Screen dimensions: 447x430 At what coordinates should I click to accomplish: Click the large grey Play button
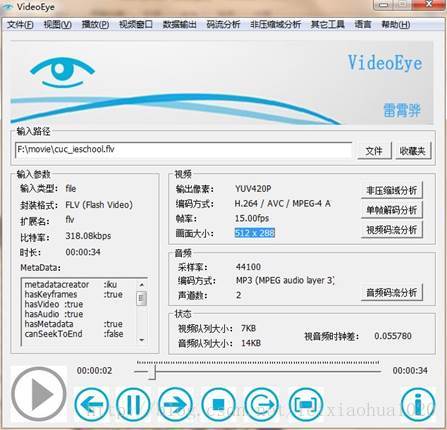click(x=39, y=394)
